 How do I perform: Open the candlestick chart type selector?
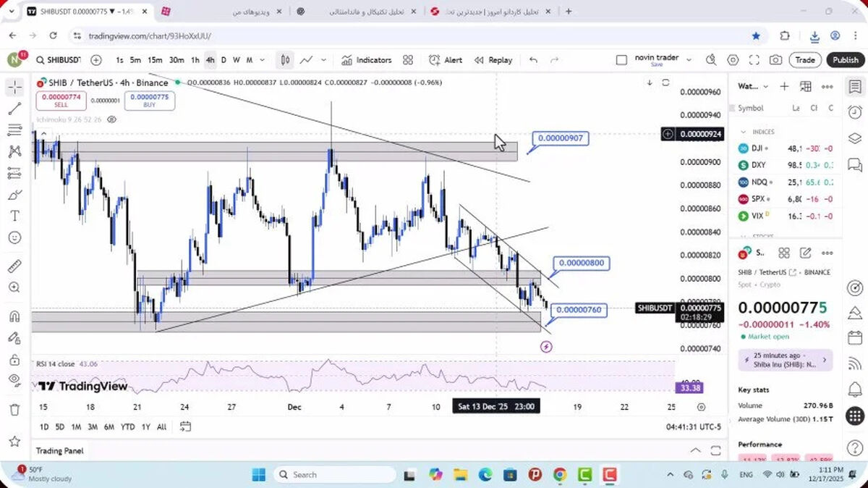click(x=286, y=60)
